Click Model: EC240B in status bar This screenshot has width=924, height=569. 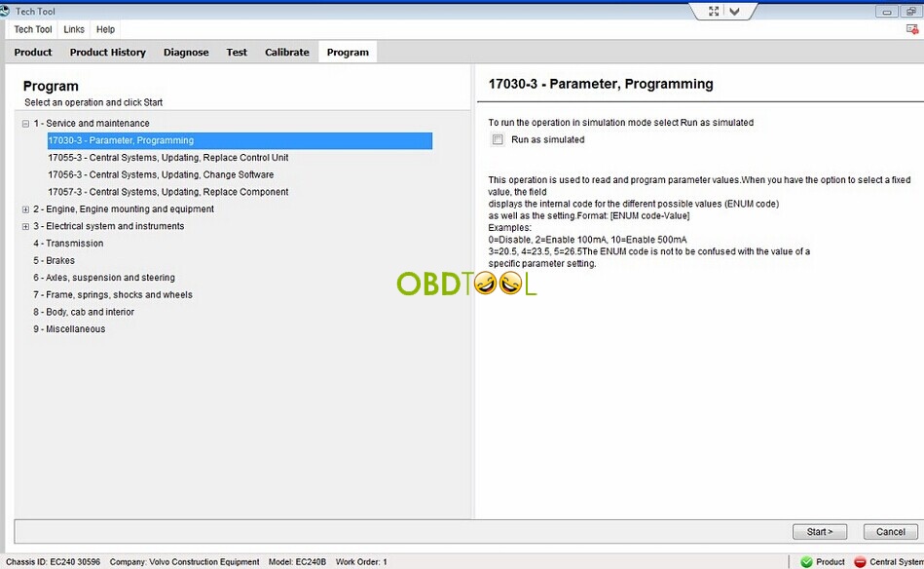coord(298,562)
